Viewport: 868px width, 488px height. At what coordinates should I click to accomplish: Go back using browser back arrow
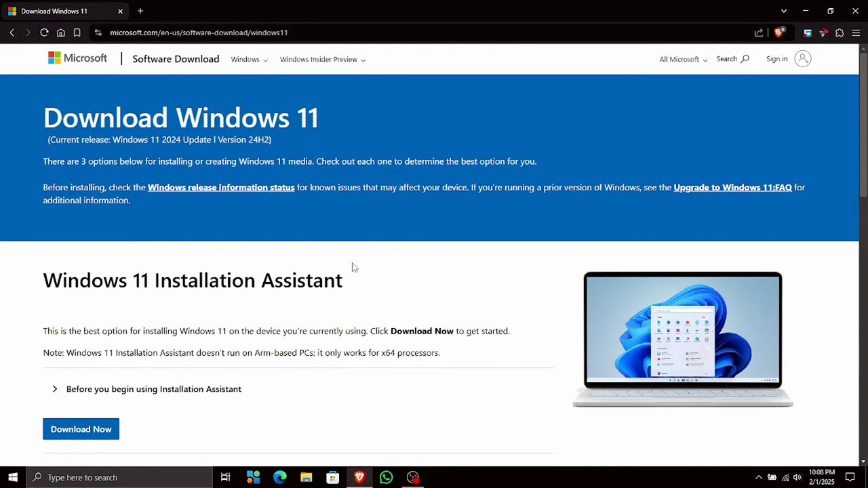click(x=12, y=33)
